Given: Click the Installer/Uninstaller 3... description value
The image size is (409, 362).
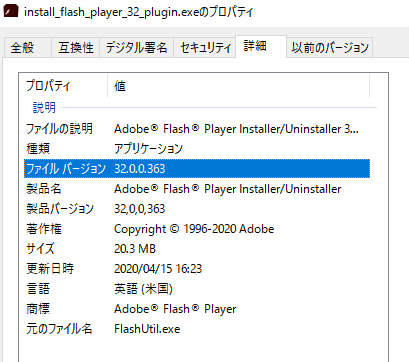Looking at the screenshot, I should coord(236,129).
